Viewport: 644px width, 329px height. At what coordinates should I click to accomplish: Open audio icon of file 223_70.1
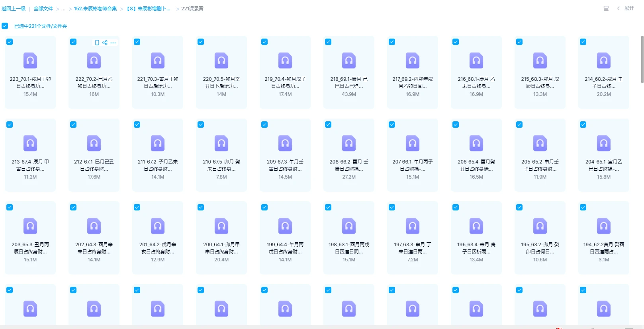30,60
